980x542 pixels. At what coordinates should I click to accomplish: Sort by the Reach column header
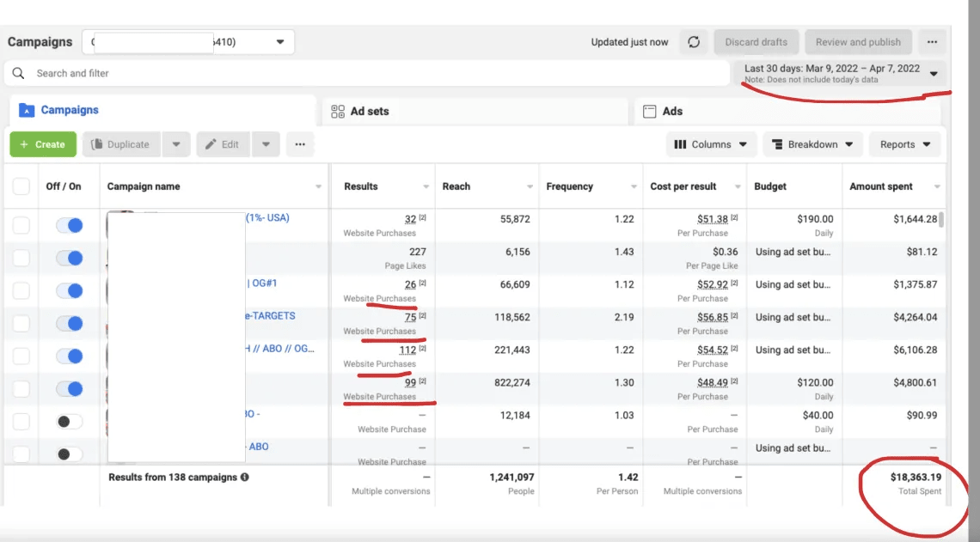tap(456, 186)
